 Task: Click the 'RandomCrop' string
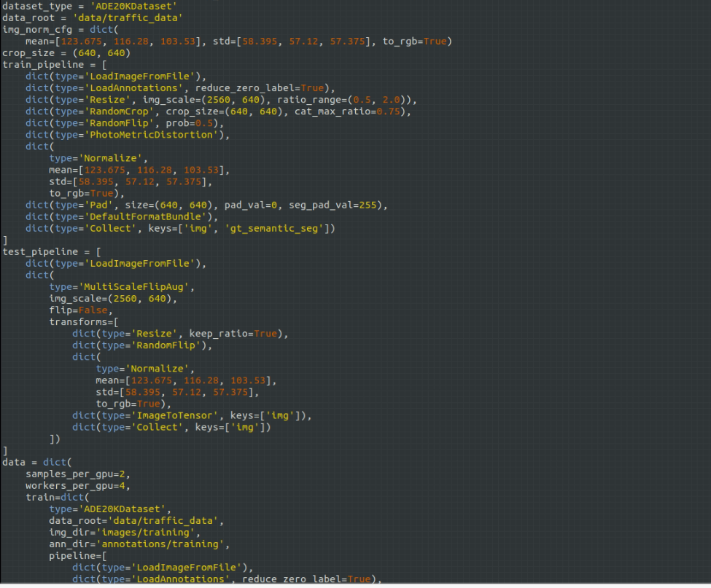[120, 111]
